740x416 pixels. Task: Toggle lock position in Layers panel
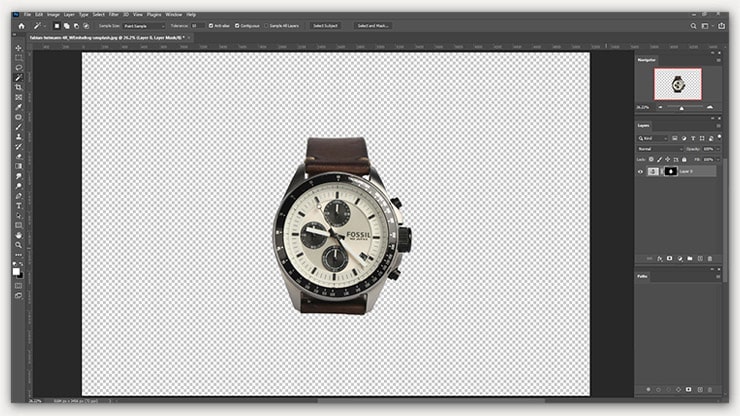point(668,160)
